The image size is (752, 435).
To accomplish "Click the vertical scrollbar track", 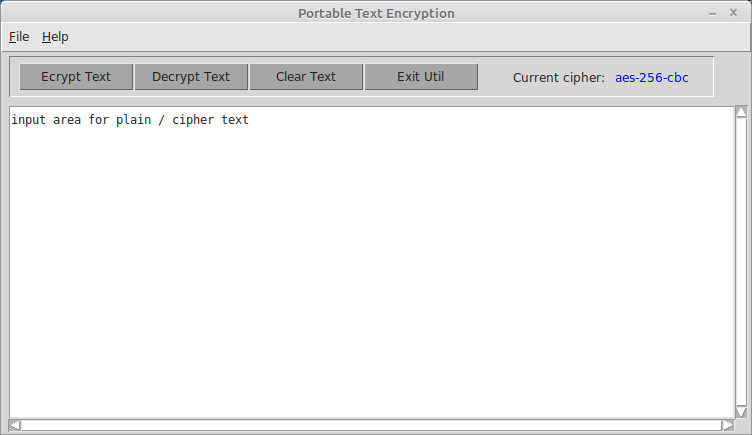I will pos(741,262).
